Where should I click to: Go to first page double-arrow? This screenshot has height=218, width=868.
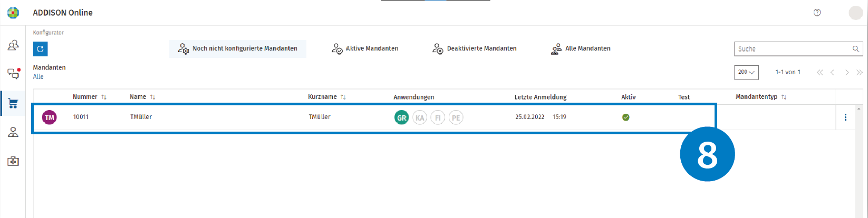point(819,72)
